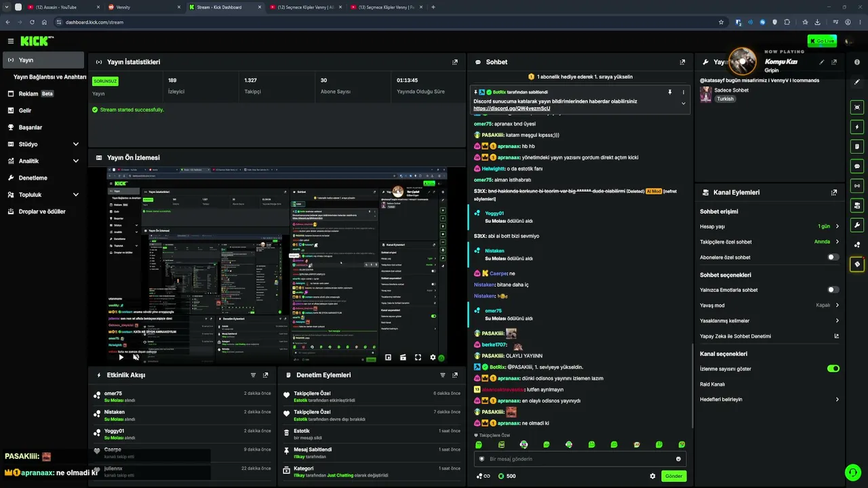Viewport: 868px width, 488px height.
Task: Open the Denetleme sidebar item
Action: pyautogui.click(x=43, y=178)
